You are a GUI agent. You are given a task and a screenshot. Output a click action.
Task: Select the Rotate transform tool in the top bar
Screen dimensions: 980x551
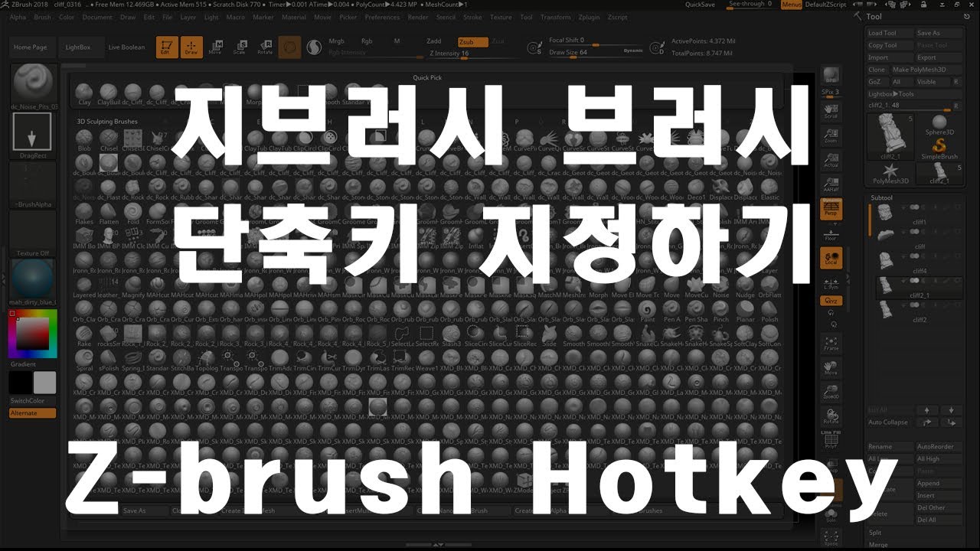tap(265, 47)
